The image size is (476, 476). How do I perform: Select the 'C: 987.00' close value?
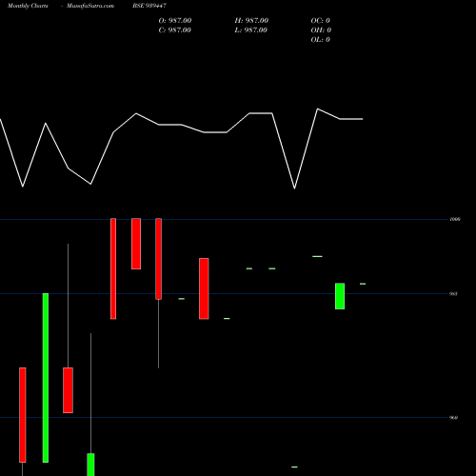[x=174, y=30]
